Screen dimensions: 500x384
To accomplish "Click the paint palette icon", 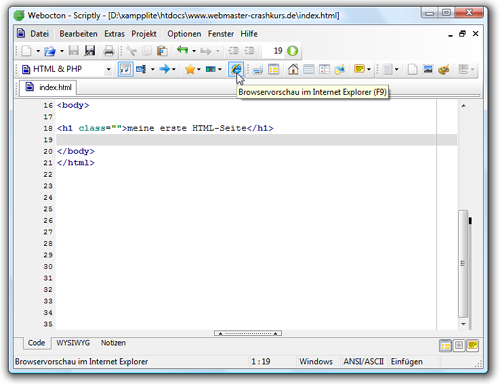I will coord(444,69).
